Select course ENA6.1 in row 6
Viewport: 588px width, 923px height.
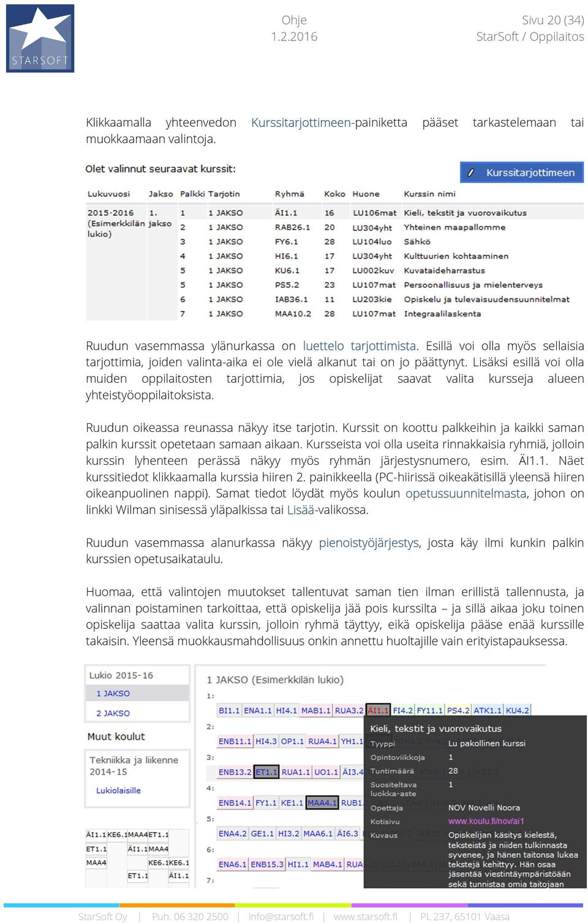(233, 864)
